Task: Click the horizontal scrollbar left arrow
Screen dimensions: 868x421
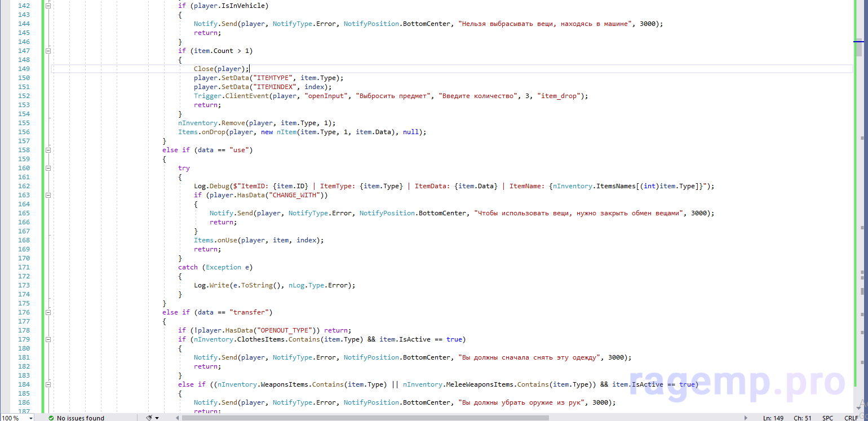Action: click(x=177, y=418)
